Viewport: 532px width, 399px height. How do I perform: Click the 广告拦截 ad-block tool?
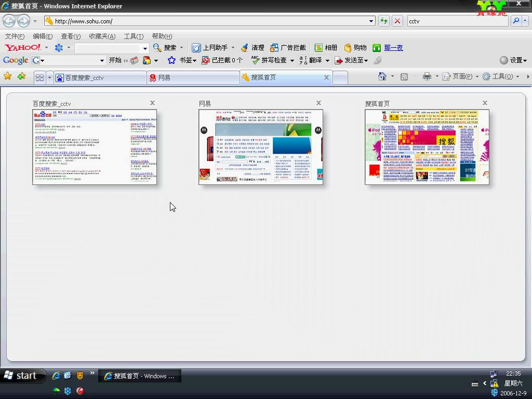tap(288, 48)
